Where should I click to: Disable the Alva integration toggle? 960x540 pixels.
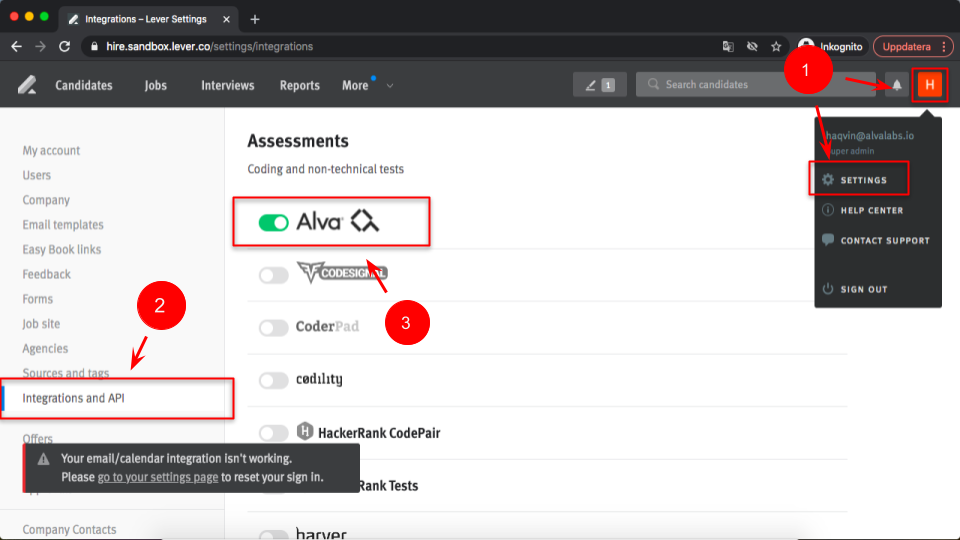click(x=273, y=223)
